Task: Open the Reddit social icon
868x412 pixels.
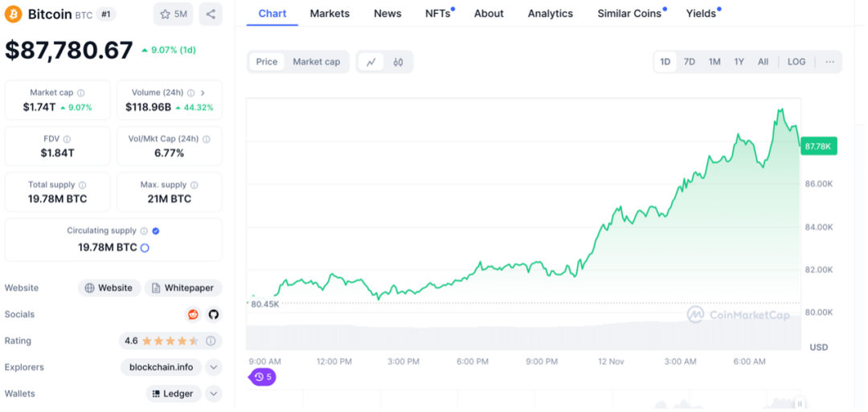Action: pos(193,315)
